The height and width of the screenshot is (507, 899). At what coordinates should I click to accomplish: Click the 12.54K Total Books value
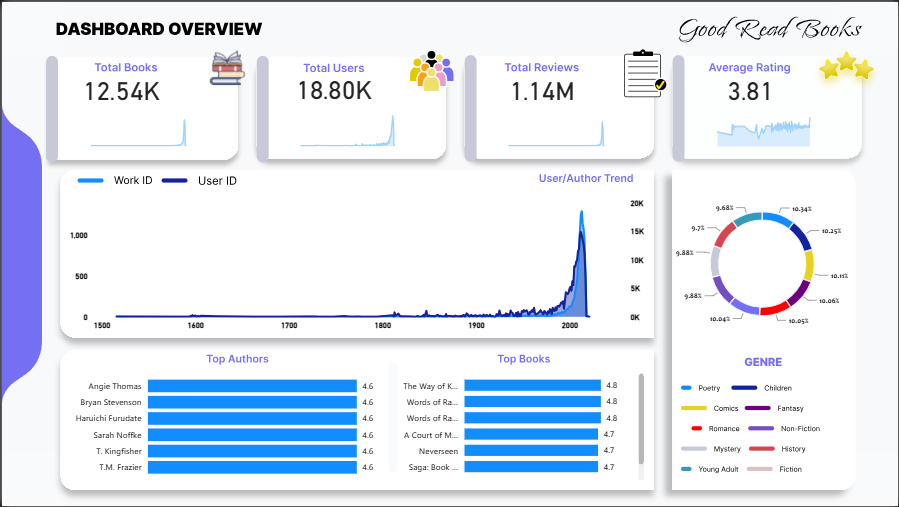[122, 92]
